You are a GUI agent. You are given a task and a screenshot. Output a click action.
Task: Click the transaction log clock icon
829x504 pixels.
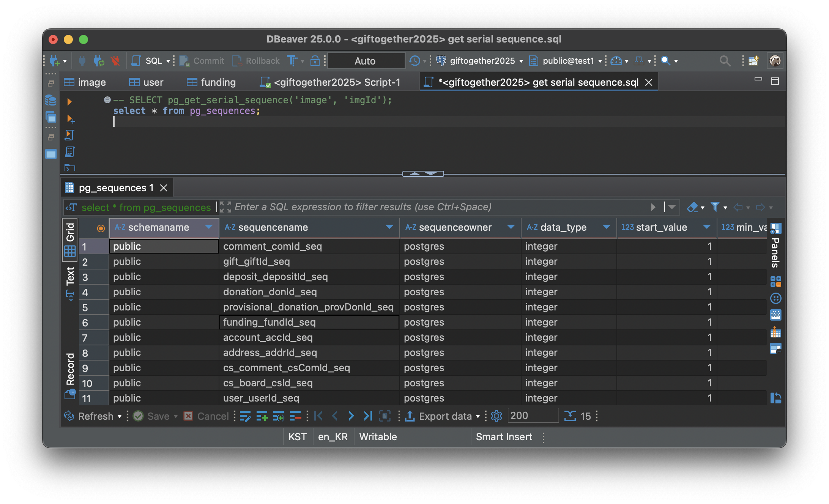[x=414, y=61]
